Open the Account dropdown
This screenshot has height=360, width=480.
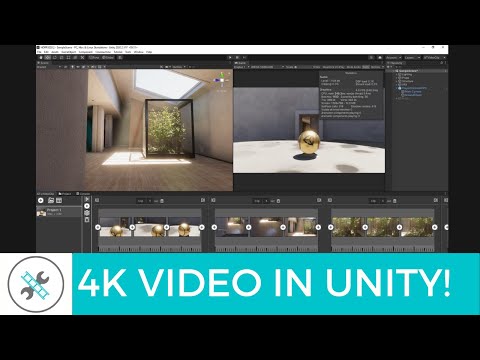pyautogui.click(x=394, y=58)
